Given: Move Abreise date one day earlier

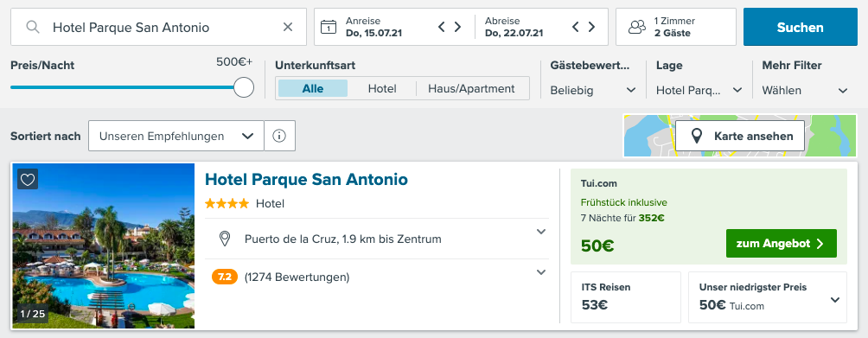Looking at the screenshot, I should [x=575, y=27].
